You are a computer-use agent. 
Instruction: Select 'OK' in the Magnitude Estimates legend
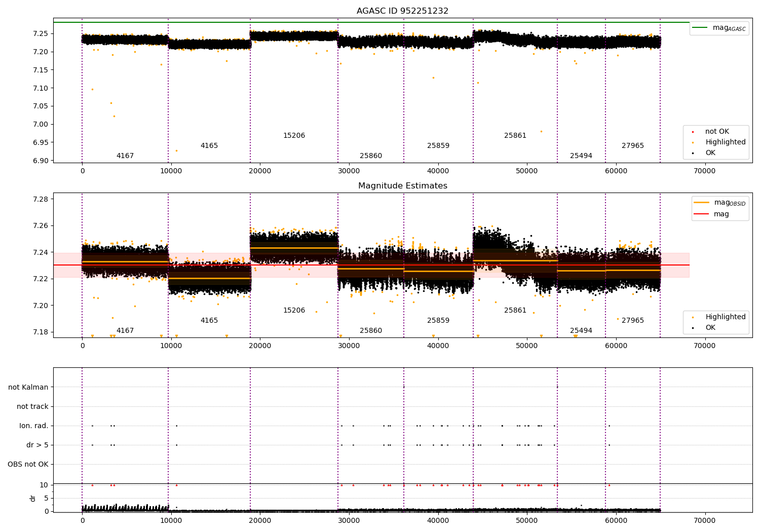click(704, 328)
